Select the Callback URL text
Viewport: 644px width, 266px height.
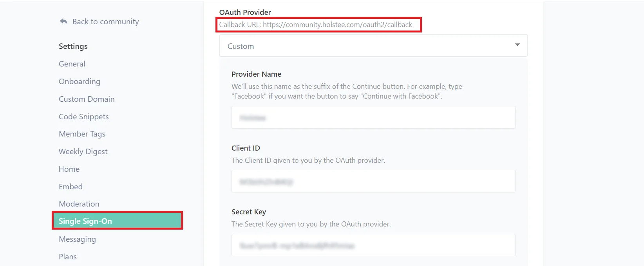click(x=316, y=24)
